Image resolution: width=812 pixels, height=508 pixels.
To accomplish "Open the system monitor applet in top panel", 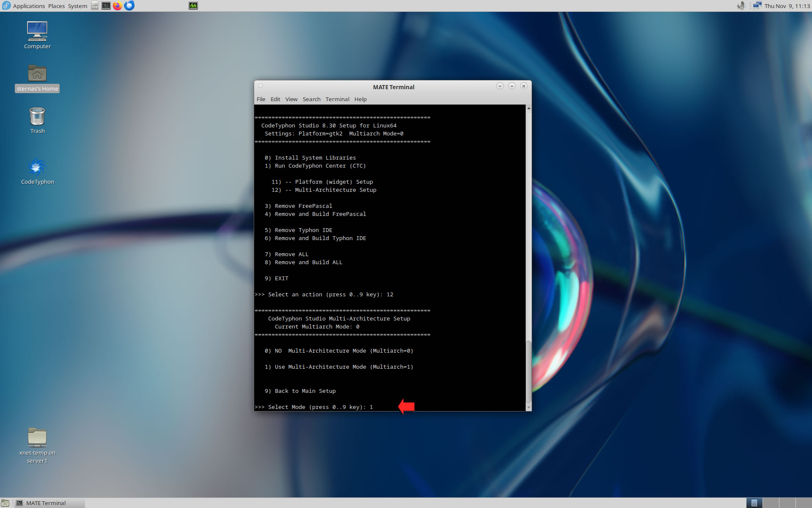I will click(x=193, y=6).
